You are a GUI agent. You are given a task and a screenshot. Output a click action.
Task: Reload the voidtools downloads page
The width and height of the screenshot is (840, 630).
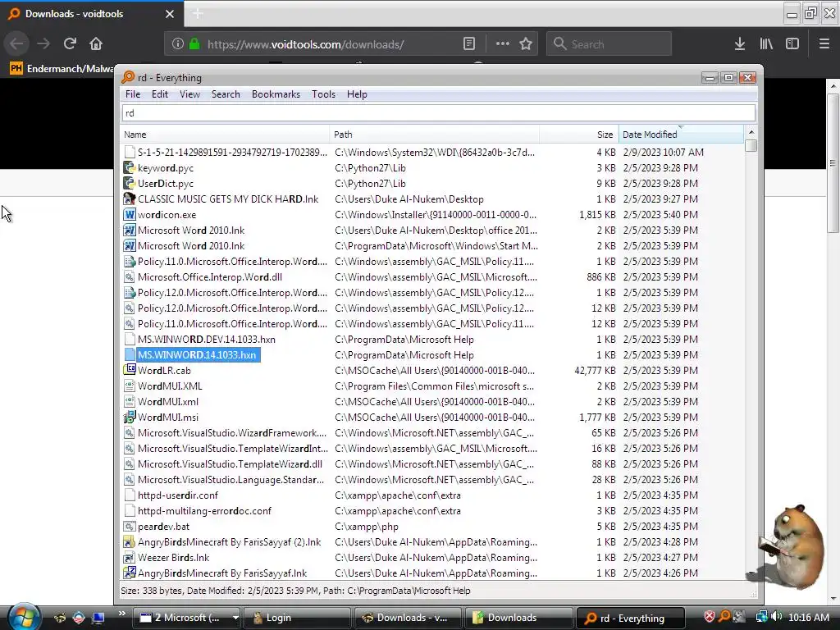(x=70, y=43)
